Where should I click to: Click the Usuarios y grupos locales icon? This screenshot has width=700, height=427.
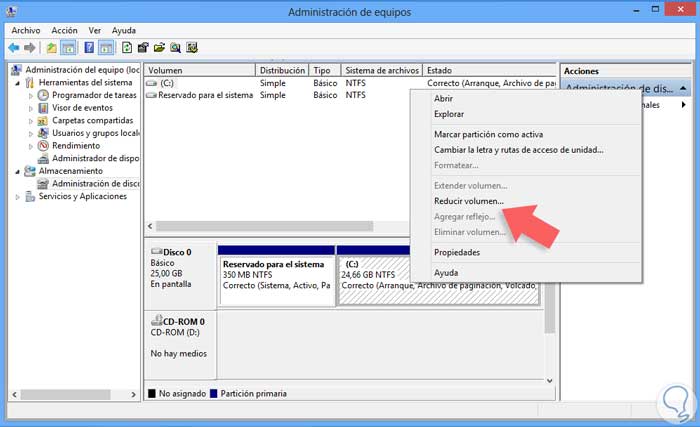[x=43, y=133]
